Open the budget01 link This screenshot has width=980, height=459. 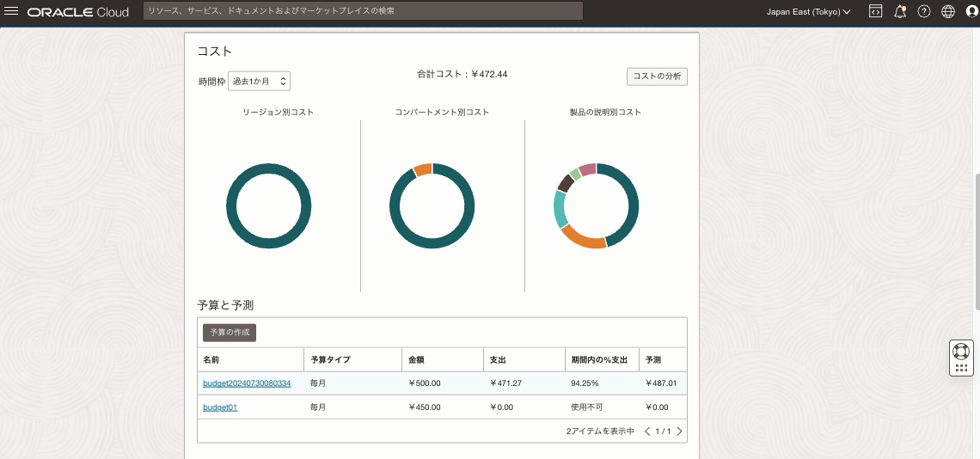[x=220, y=407]
